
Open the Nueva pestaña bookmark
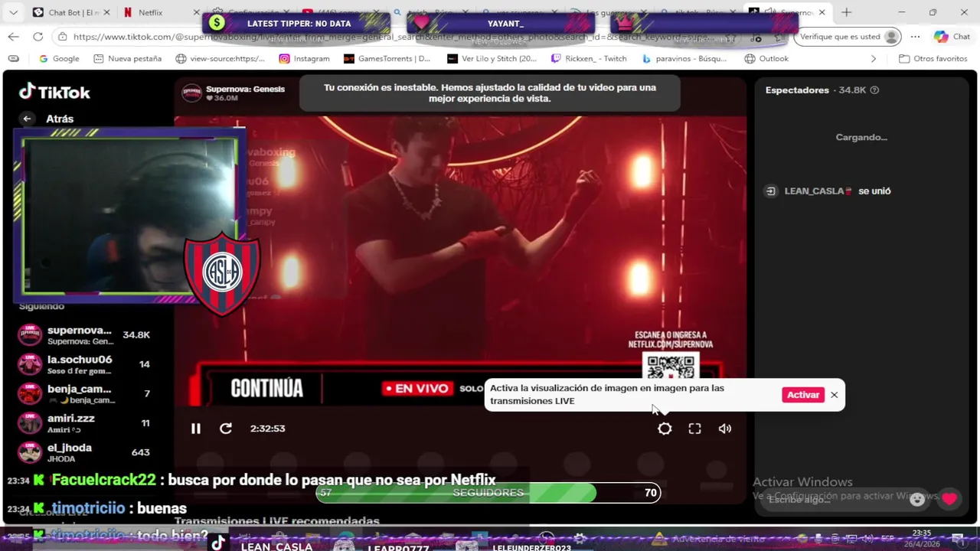tap(127, 58)
